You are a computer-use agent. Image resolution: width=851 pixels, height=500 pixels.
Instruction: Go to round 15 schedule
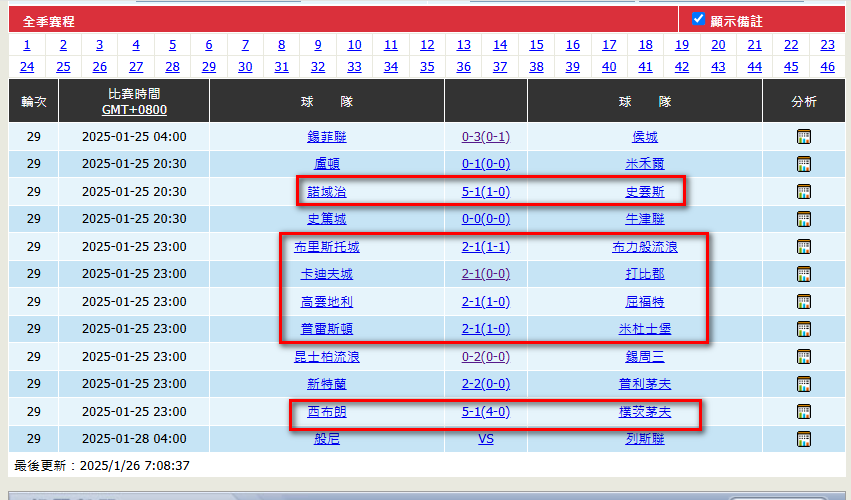click(x=536, y=45)
